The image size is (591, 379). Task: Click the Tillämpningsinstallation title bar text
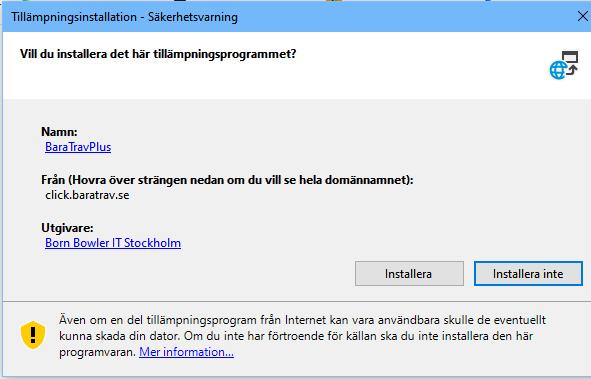pyautogui.click(x=124, y=17)
